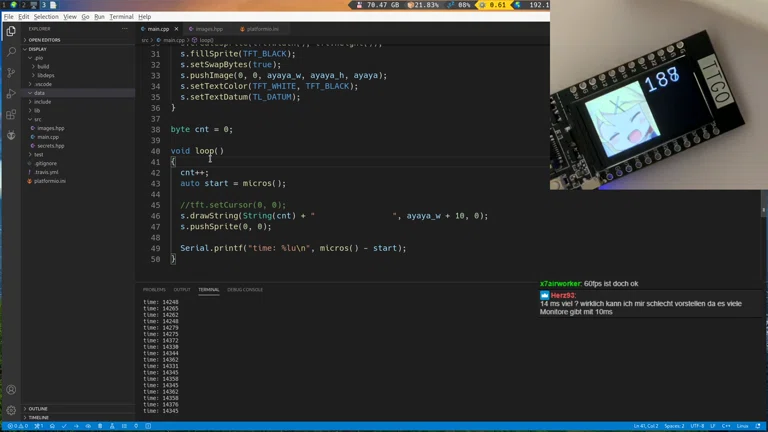This screenshot has width=768, height=432.
Task: Switch to the DEBUG CONSOLE panel tab
Action: point(245,290)
